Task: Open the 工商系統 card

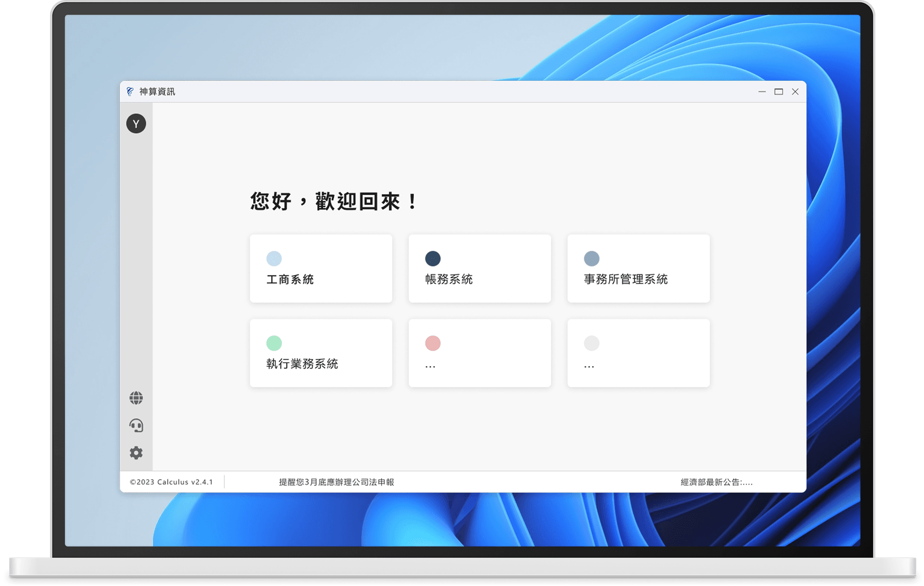Action: [x=321, y=279]
